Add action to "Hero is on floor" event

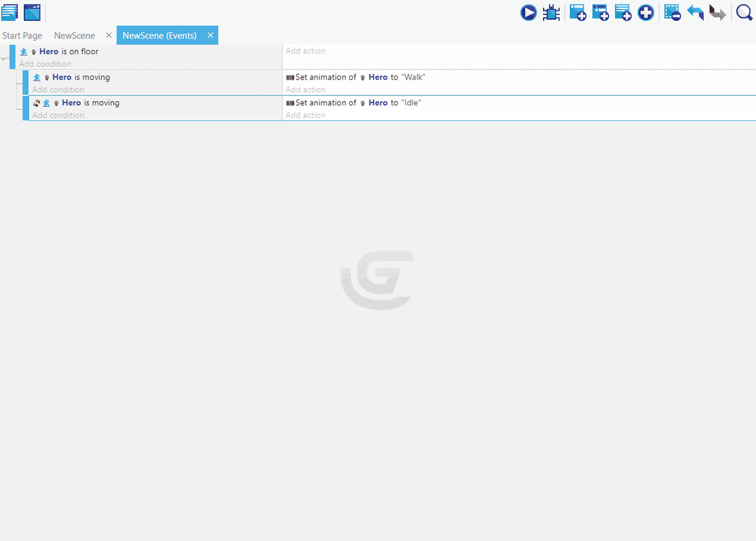tap(306, 51)
